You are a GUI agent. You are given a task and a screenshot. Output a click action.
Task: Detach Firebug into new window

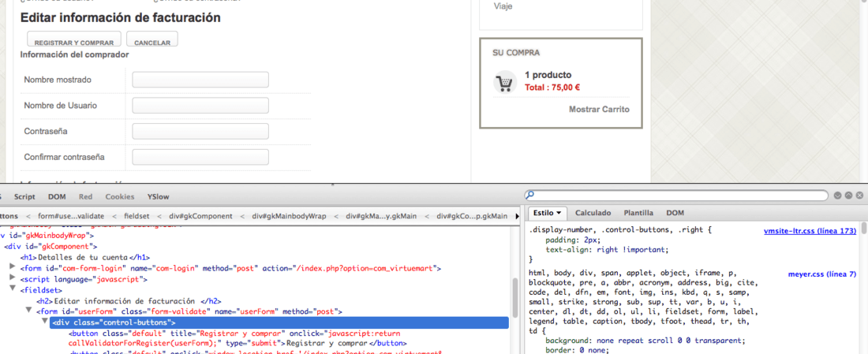coord(848,196)
